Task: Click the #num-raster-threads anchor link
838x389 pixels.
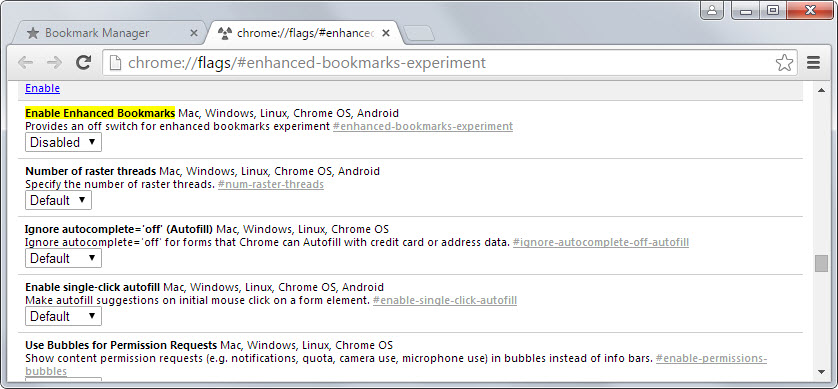Action: 270,184
